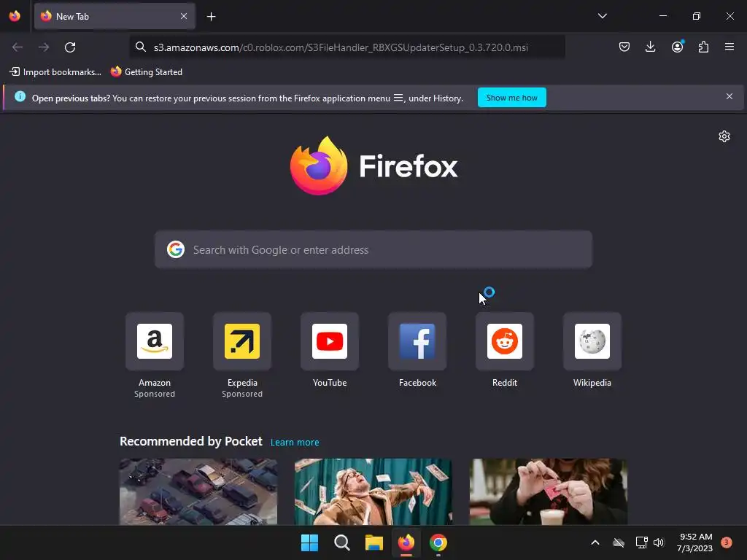Go forward one page
This screenshot has width=747, height=560.
[44, 47]
